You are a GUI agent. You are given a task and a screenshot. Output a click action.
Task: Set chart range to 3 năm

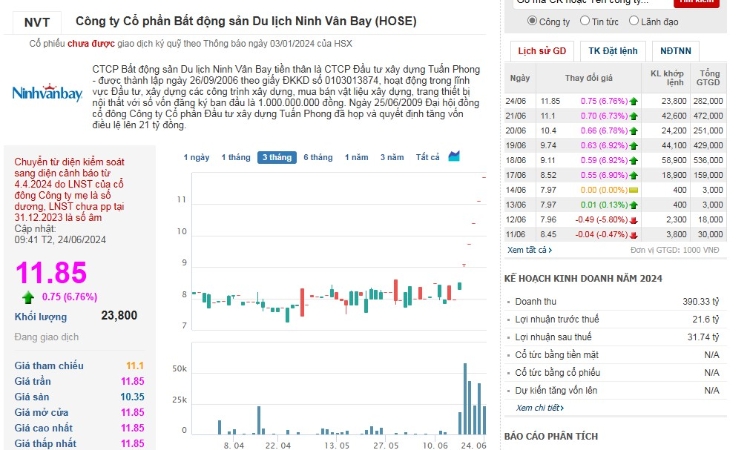(392, 157)
